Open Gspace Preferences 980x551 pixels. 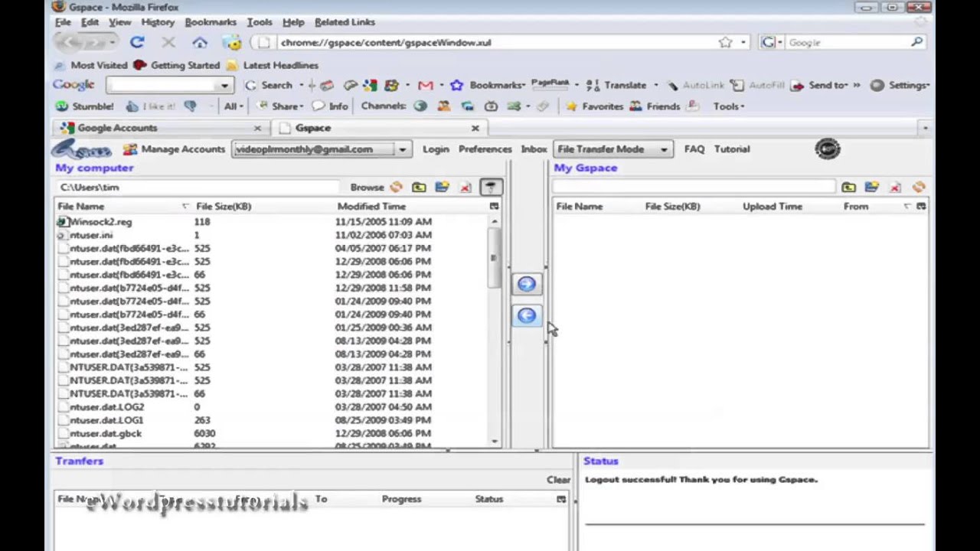point(485,149)
